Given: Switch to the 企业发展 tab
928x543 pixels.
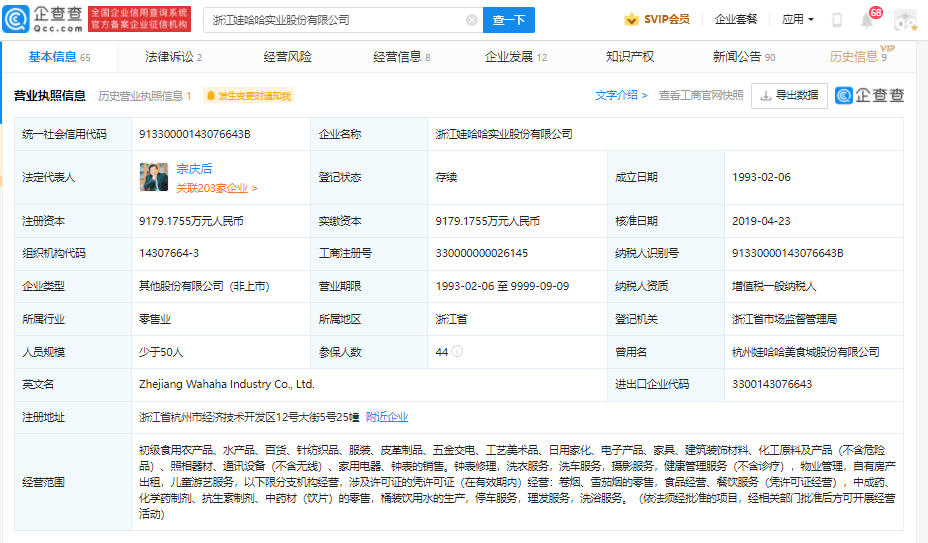Looking at the screenshot, I should [516, 57].
